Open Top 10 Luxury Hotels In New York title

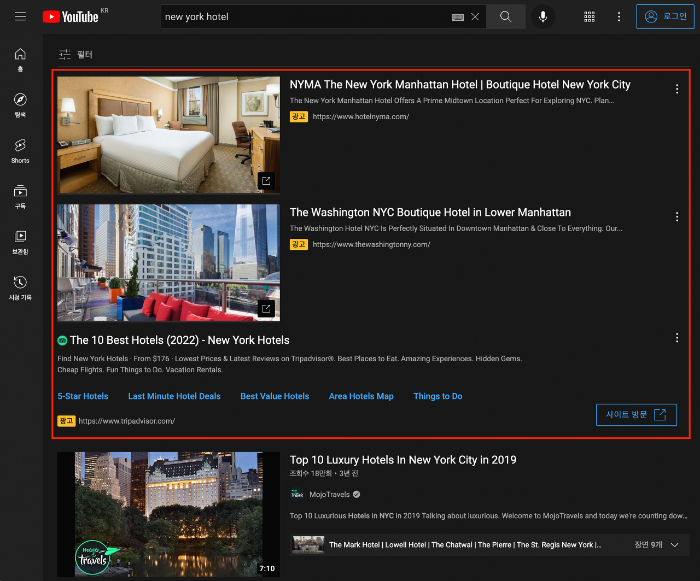pyautogui.click(x=403, y=460)
